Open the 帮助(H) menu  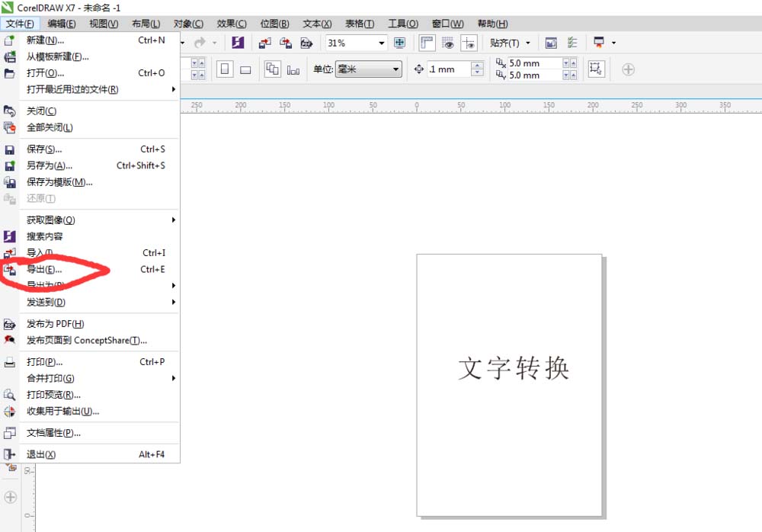pyautogui.click(x=494, y=24)
